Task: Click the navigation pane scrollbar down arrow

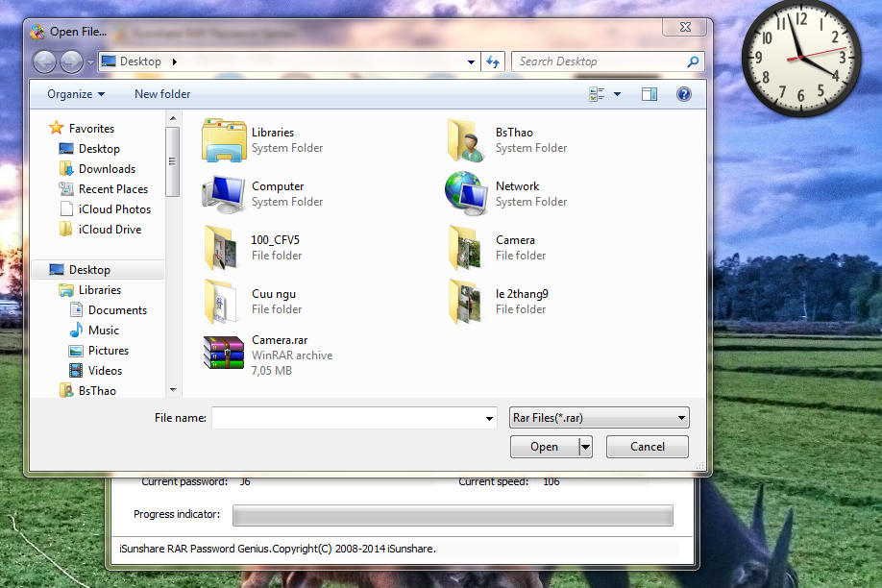Action: [x=173, y=390]
